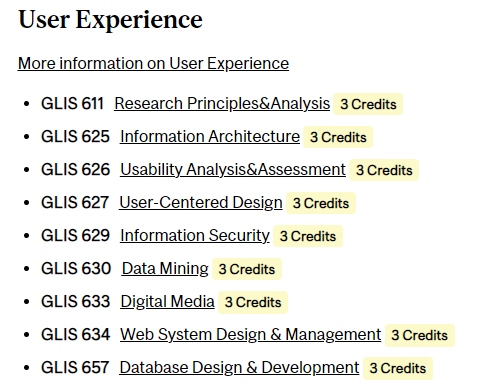
Task: Click 3 Credits badge beside Digital Media
Action: (253, 302)
